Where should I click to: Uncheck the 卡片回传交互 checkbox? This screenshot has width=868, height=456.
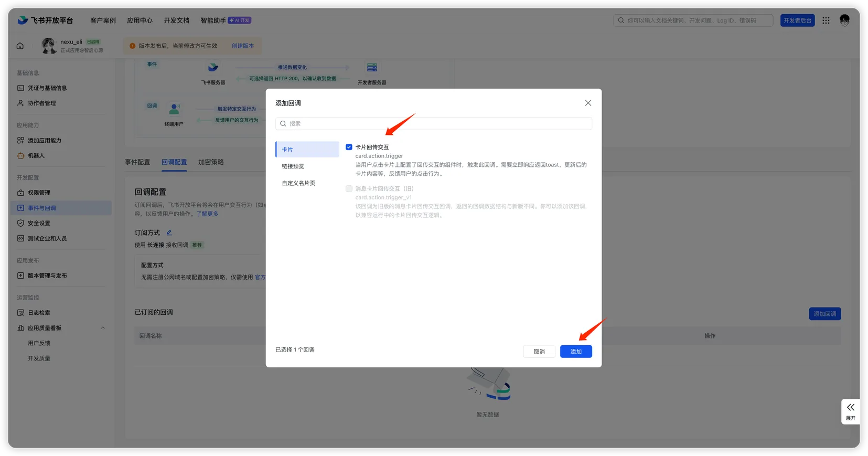click(x=349, y=147)
